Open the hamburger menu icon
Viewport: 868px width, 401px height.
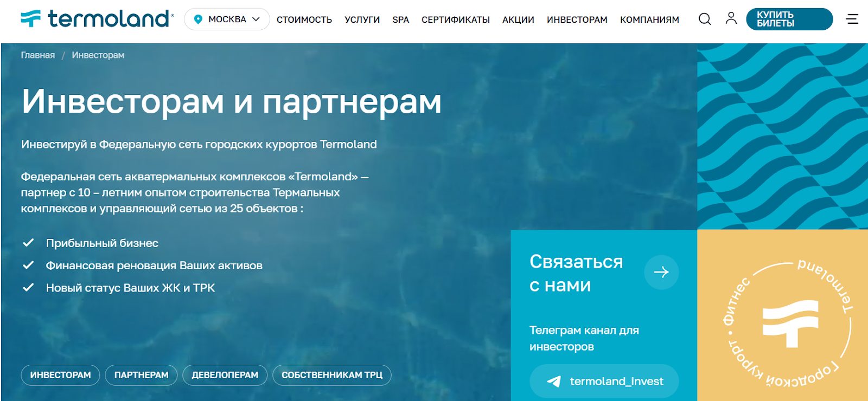pos(852,19)
